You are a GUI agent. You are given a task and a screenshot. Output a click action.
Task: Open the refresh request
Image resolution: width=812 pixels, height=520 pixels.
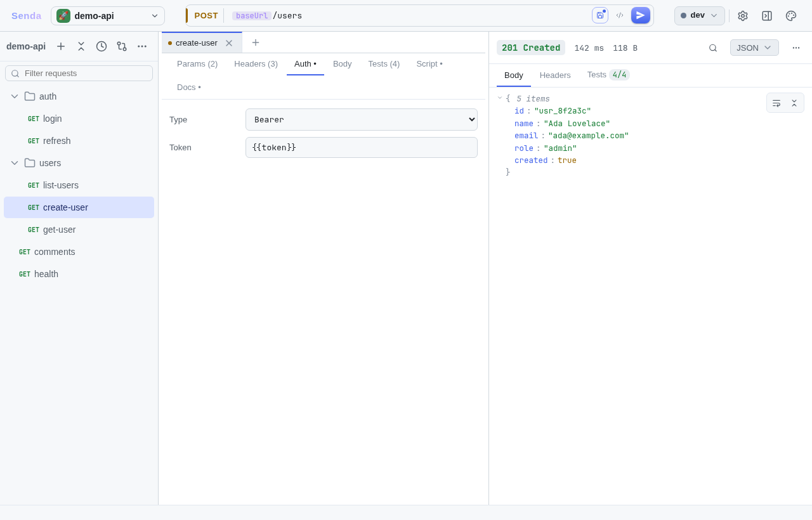click(79, 141)
